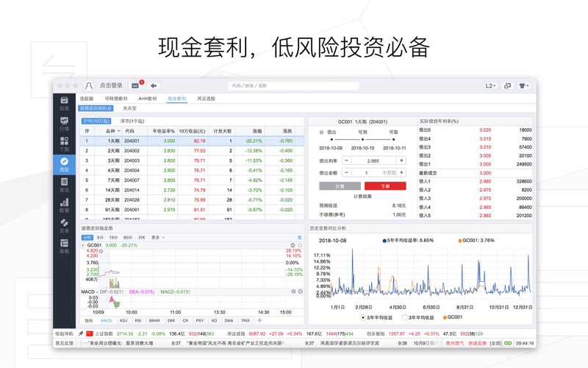Increase 借出利率 with the plus button

[x=401, y=160]
